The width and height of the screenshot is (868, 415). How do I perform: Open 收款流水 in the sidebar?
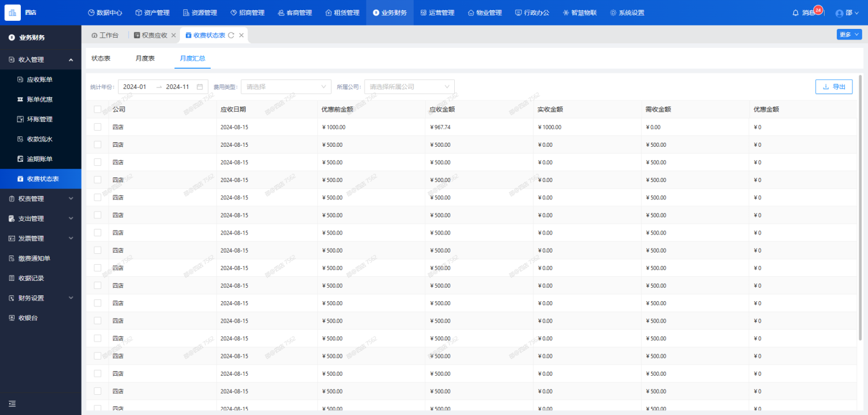point(41,139)
